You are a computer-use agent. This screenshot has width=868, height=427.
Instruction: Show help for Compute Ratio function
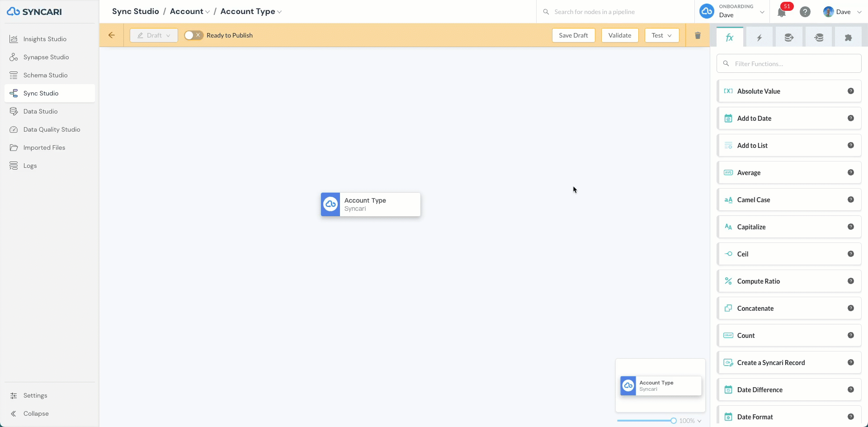(851, 281)
